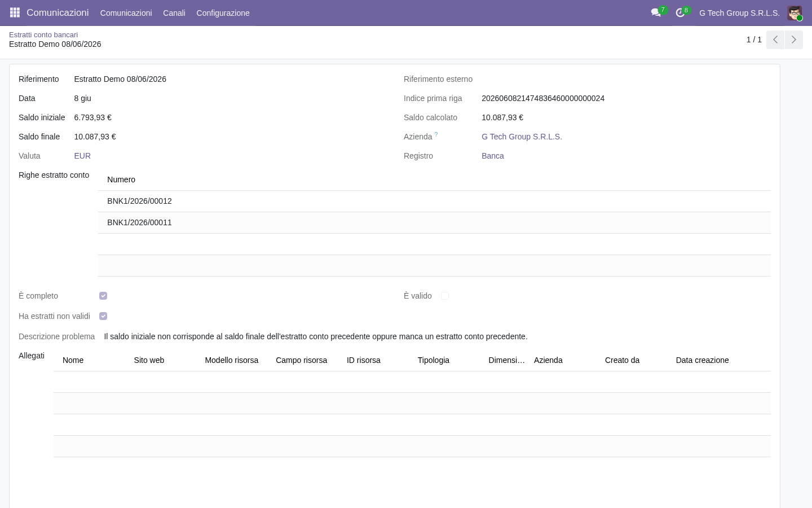Sort attachments by Data creazione column
This screenshot has width=812, height=508.
click(702, 360)
